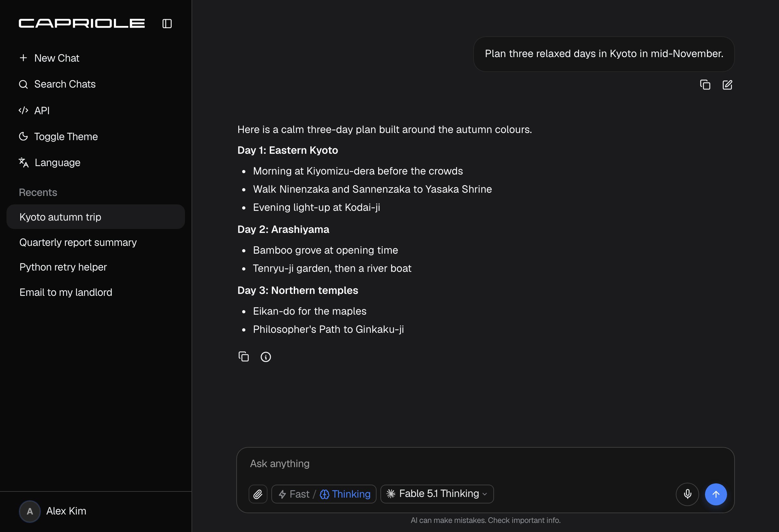Edit the user's prompt message
Viewport: 779px width, 532px height.
(x=727, y=85)
